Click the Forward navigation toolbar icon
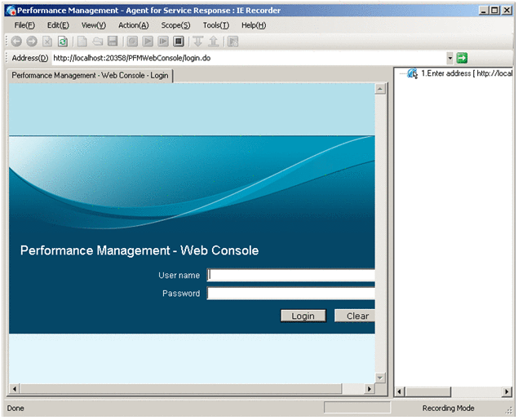This screenshot has height=420, width=518. [32, 42]
